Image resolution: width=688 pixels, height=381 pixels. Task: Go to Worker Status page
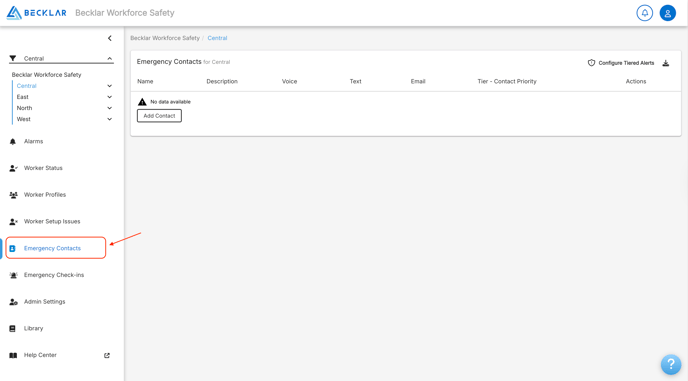(x=43, y=168)
